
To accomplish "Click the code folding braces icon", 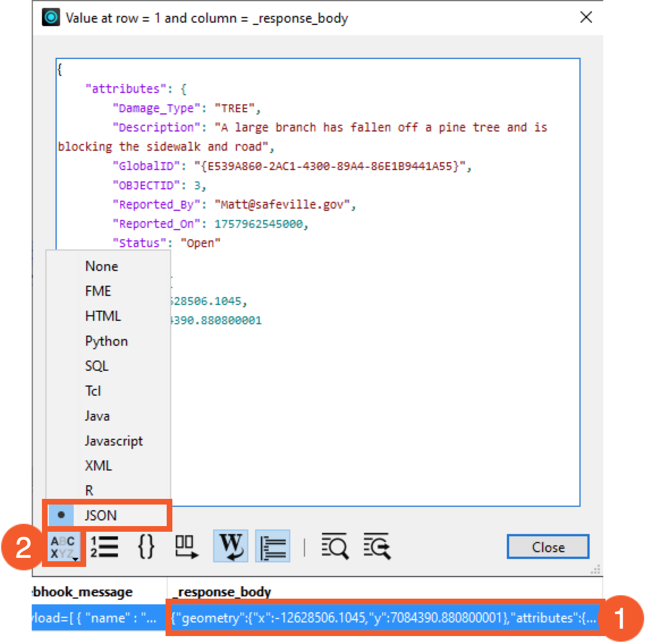I will point(146,546).
